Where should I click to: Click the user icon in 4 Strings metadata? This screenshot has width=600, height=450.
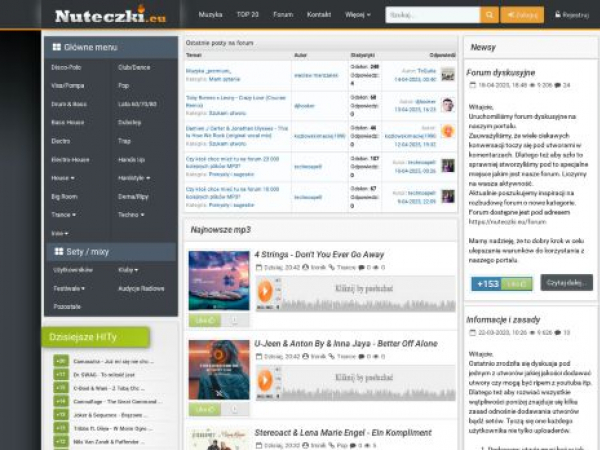coord(305,267)
